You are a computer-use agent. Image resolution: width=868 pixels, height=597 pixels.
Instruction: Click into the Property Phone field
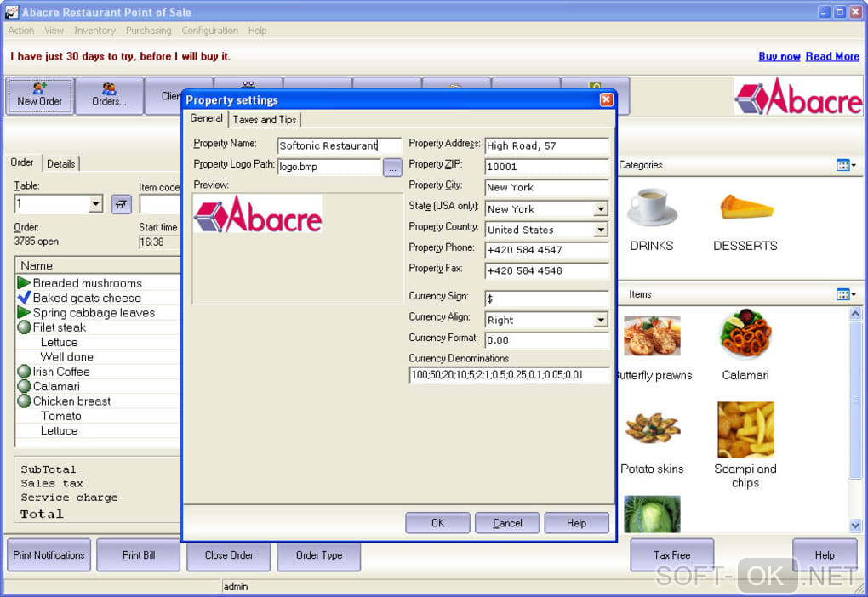(546, 250)
